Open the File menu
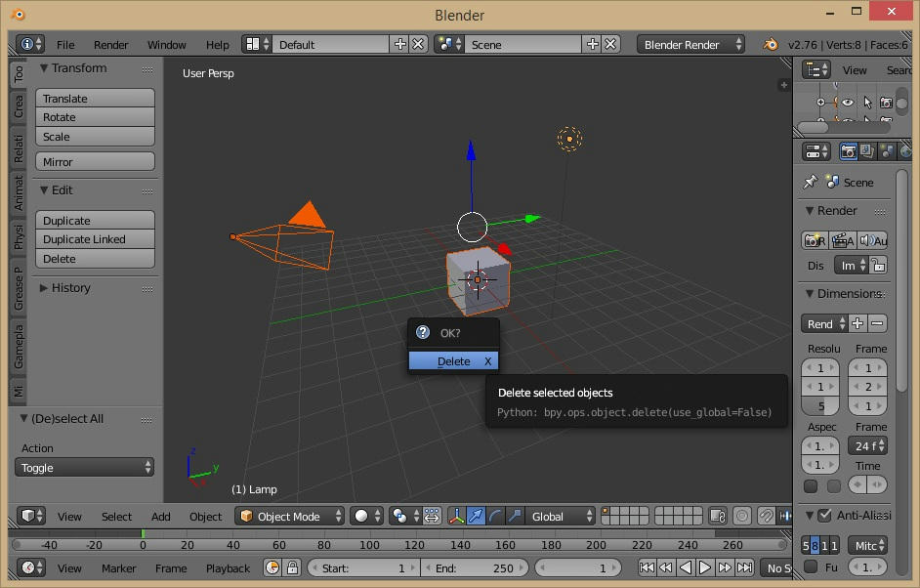 (65, 45)
